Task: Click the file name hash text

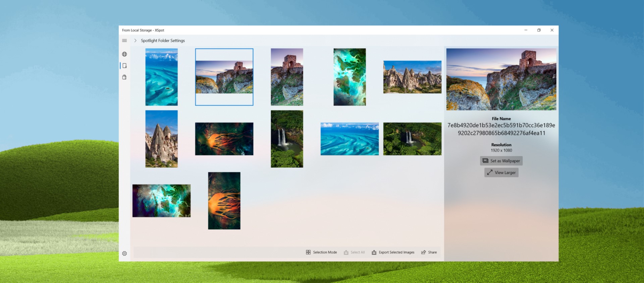Action: coord(501,129)
